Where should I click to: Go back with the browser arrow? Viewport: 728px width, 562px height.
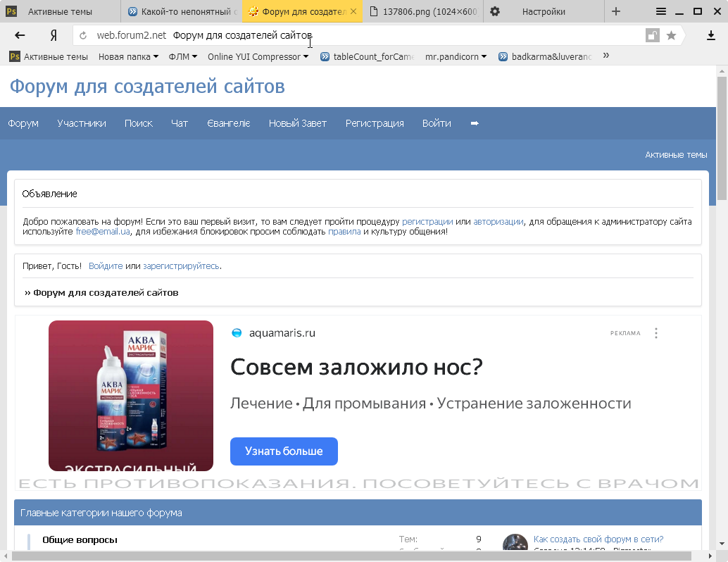point(20,35)
